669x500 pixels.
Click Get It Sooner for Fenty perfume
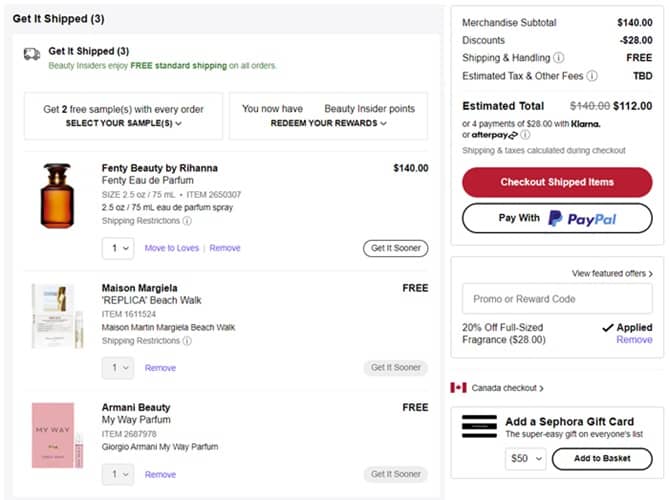395,248
